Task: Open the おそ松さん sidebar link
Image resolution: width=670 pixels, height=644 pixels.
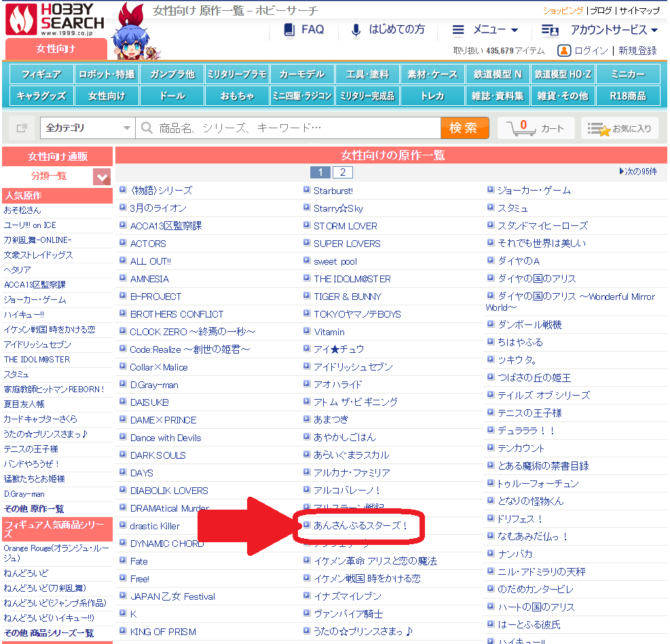Action: click(22, 210)
